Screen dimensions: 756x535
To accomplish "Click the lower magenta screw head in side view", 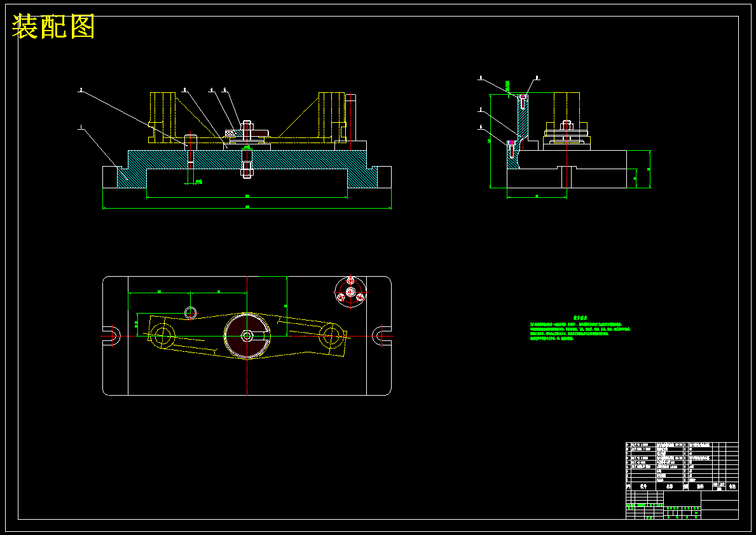I will (512, 142).
